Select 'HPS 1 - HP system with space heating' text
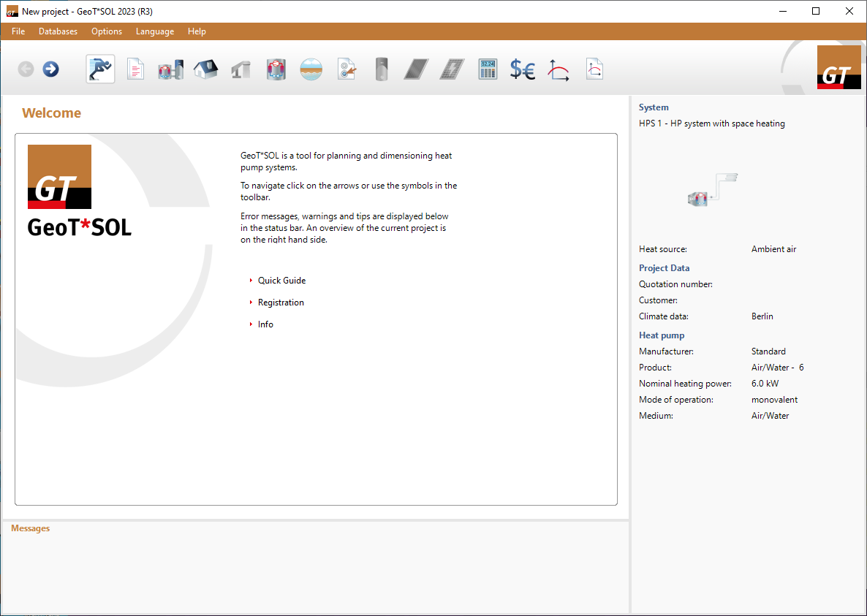The height and width of the screenshot is (616, 867). (x=711, y=123)
